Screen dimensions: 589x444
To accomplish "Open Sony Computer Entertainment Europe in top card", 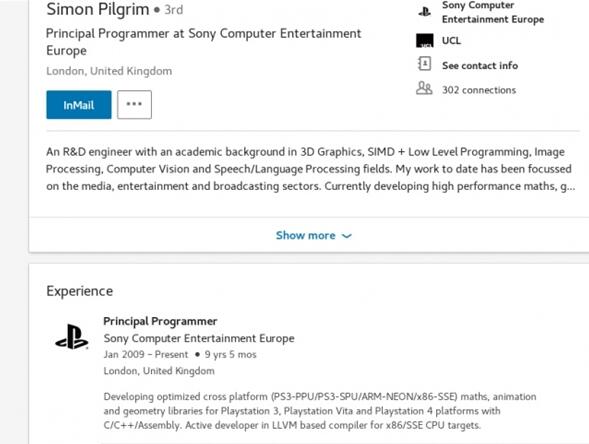I will 492,12.
